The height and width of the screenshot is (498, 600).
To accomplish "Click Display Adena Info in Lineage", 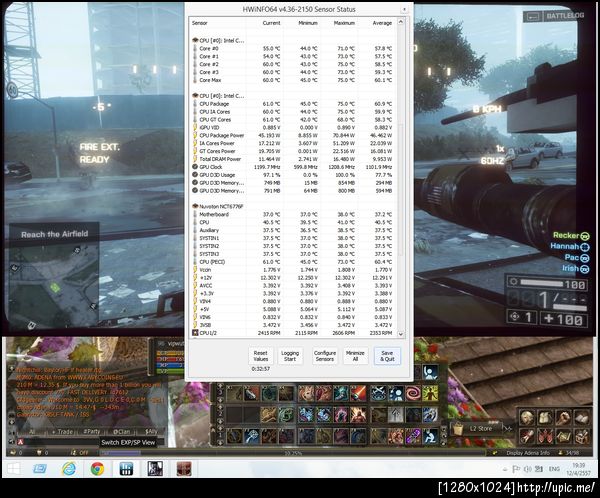I will (x=528, y=453).
